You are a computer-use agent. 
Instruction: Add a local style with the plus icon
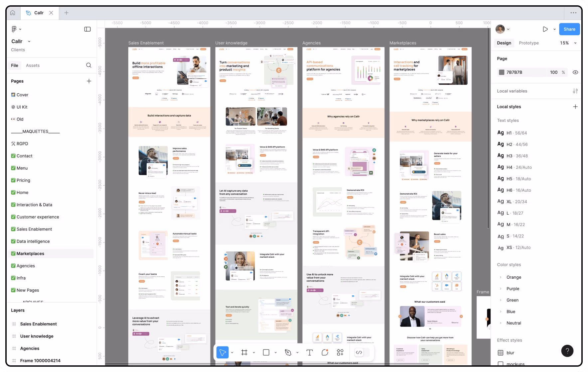pos(575,107)
